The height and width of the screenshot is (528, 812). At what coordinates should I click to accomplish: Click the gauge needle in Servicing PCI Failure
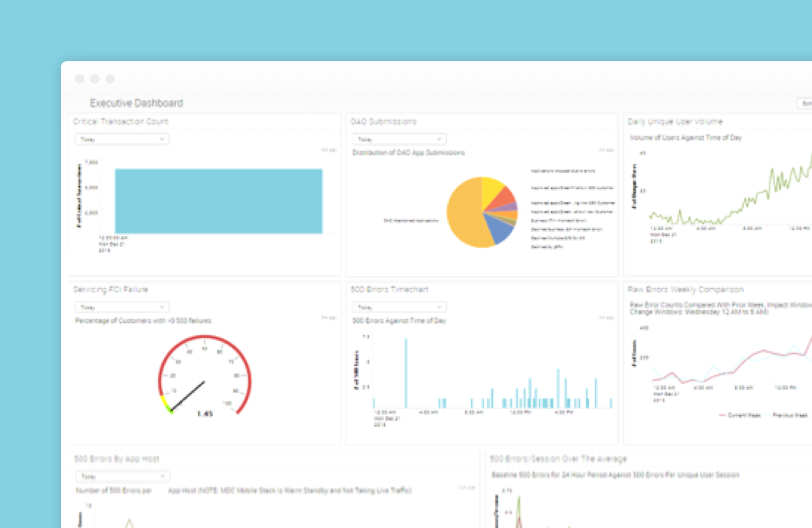point(189,396)
